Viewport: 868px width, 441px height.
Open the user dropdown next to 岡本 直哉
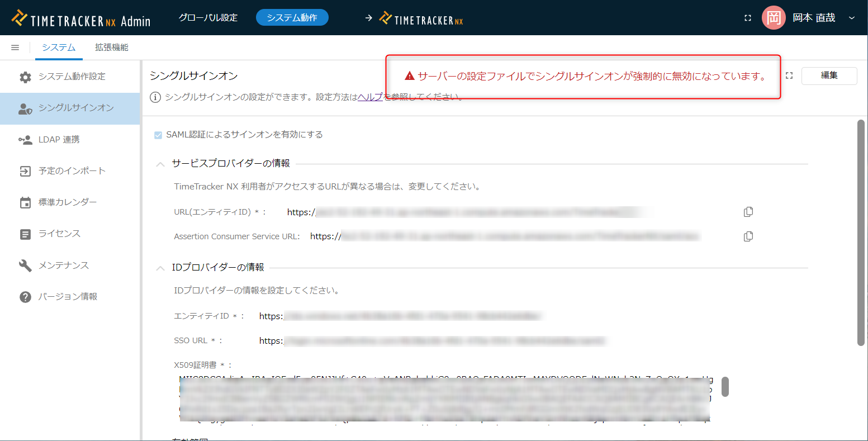(x=852, y=18)
